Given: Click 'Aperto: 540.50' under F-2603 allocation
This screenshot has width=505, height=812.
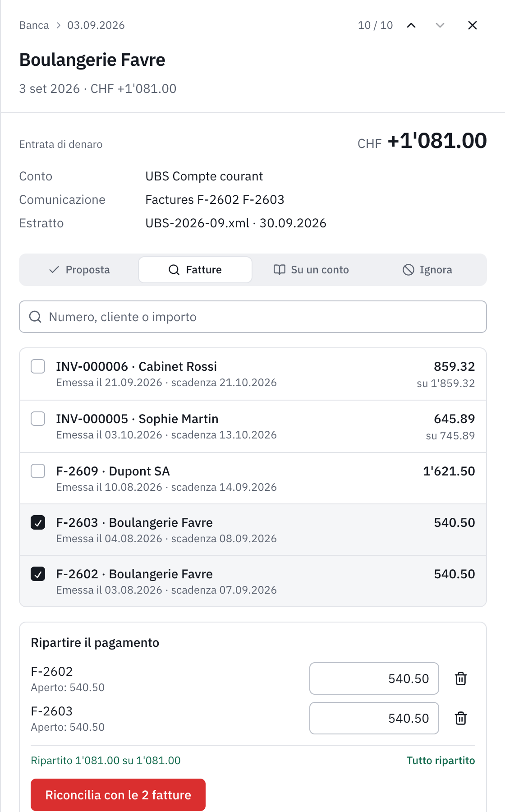Looking at the screenshot, I should tap(68, 727).
